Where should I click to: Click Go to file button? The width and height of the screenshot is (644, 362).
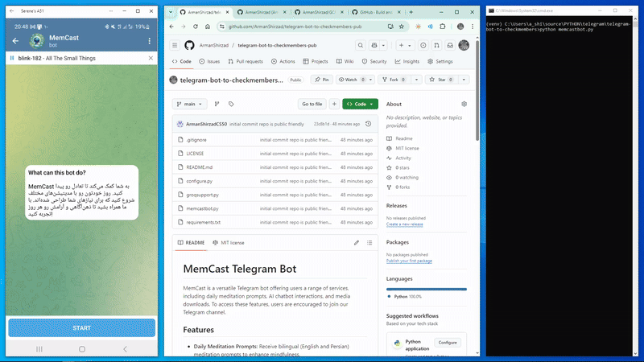[x=312, y=104]
